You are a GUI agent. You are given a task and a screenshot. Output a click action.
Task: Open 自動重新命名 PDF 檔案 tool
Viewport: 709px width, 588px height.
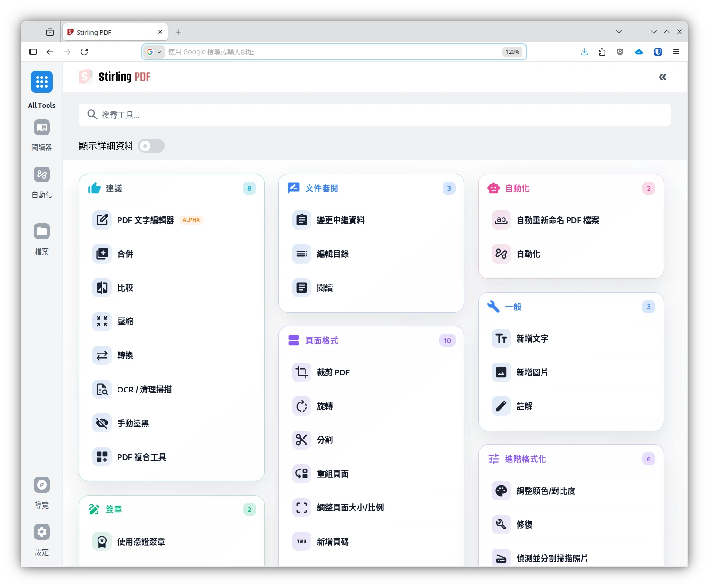[557, 220]
